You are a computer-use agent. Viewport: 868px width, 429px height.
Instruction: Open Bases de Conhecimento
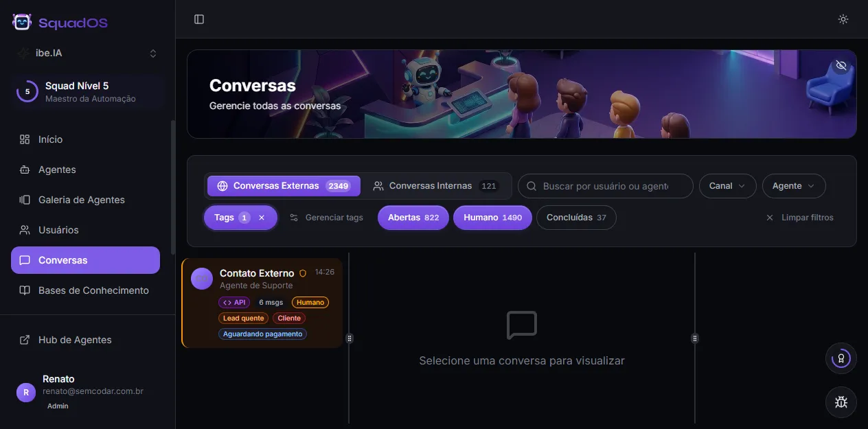[85, 290]
